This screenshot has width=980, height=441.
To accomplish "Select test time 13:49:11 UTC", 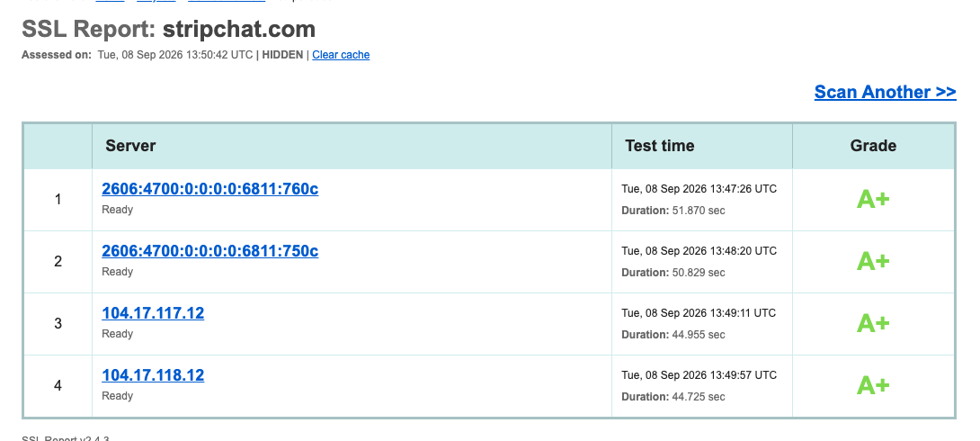I will pos(699,313).
